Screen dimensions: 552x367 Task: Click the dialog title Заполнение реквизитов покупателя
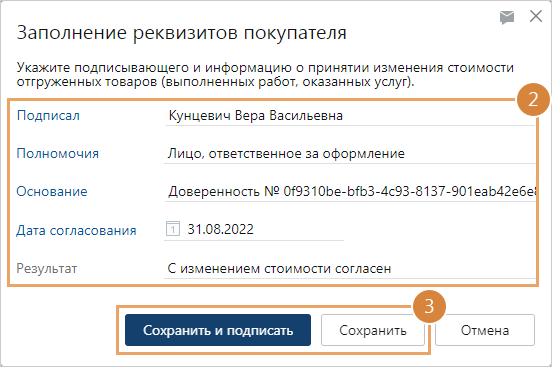pos(182,33)
